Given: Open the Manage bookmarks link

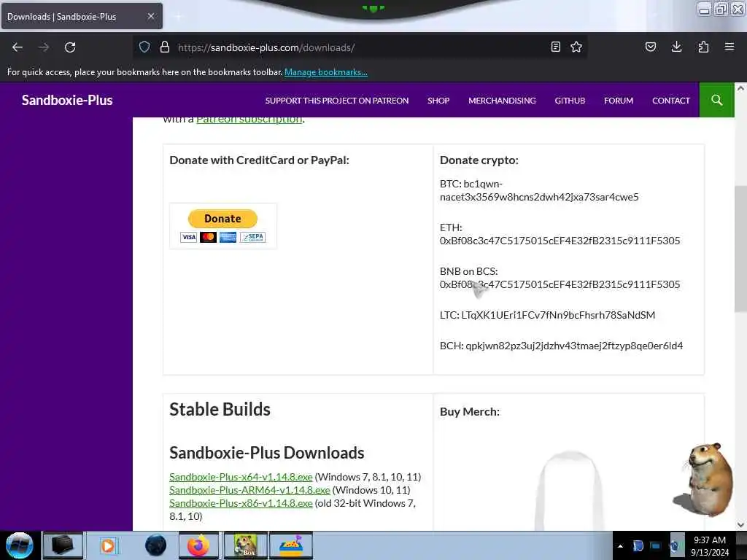Looking at the screenshot, I should [x=326, y=72].
